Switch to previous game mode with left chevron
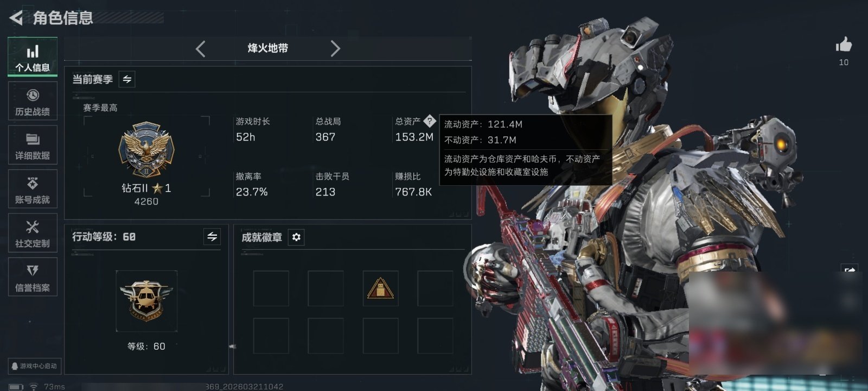This screenshot has height=391, width=868. click(x=201, y=49)
